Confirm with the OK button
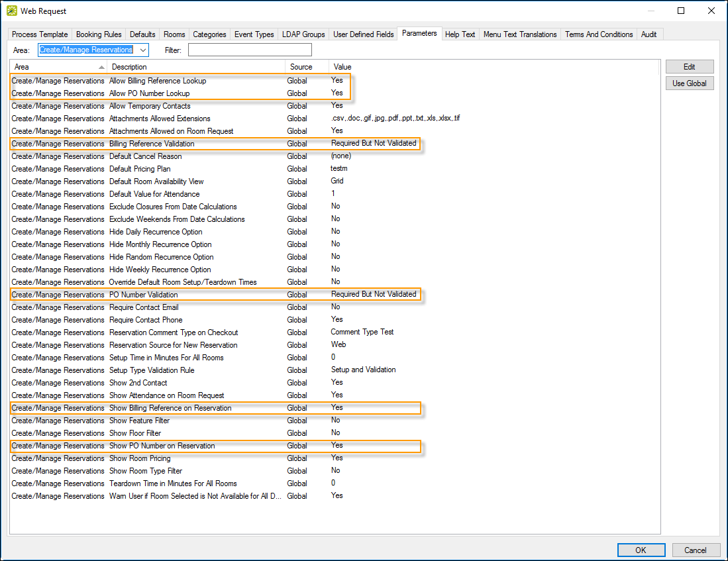The height and width of the screenshot is (561, 728). pyautogui.click(x=641, y=550)
